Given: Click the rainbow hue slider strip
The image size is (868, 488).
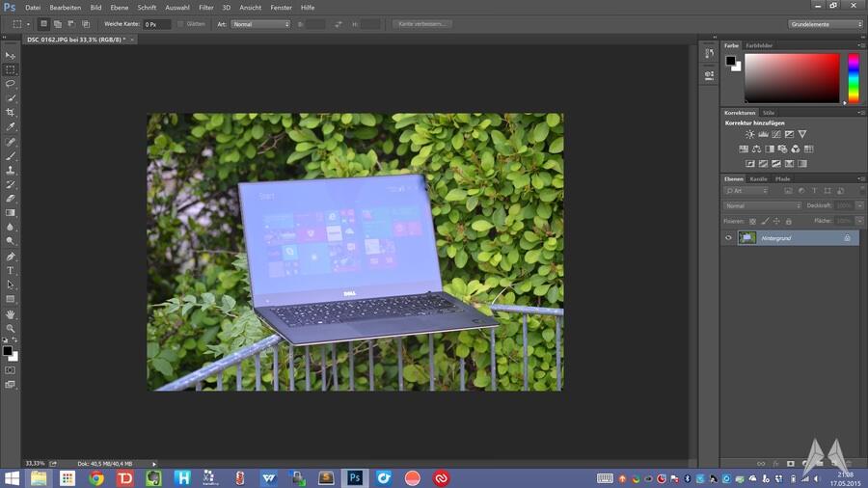Looking at the screenshot, I should (x=853, y=77).
